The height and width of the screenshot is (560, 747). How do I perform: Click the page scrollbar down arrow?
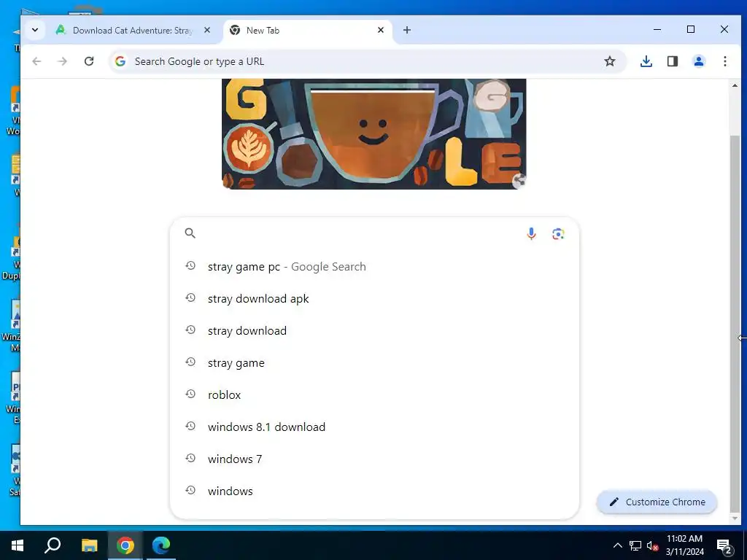(x=735, y=518)
